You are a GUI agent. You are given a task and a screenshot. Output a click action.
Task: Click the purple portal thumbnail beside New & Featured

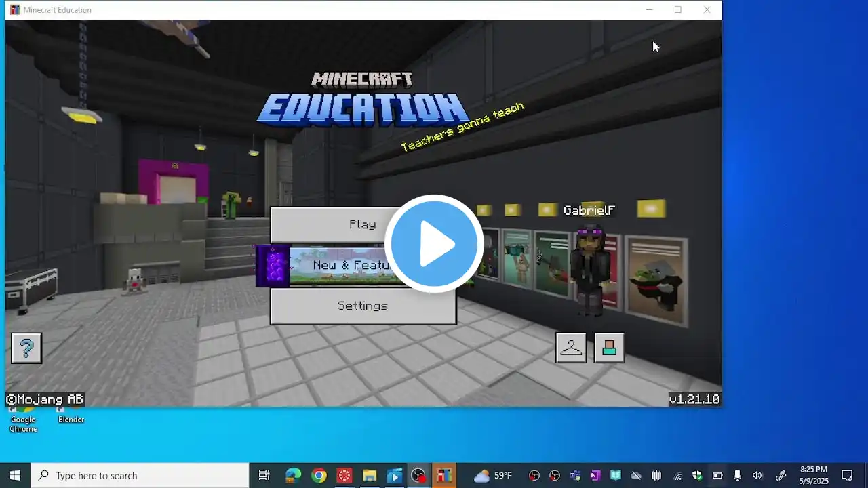tap(273, 266)
